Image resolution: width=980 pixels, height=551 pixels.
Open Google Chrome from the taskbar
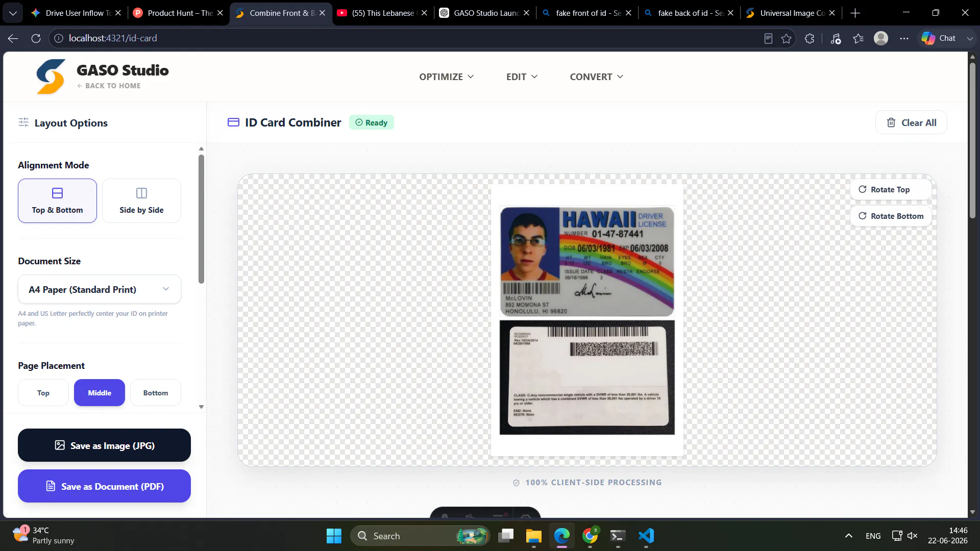[x=590, y=536]
